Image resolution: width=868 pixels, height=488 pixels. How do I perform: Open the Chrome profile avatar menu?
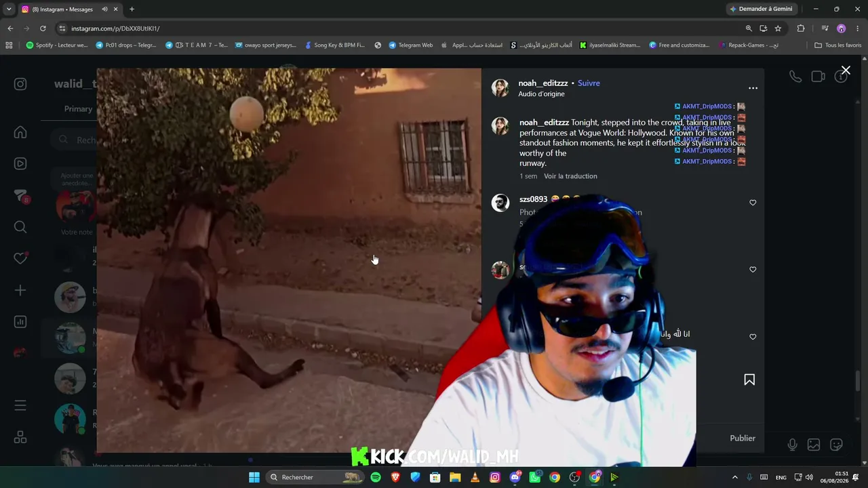[841, 28]
